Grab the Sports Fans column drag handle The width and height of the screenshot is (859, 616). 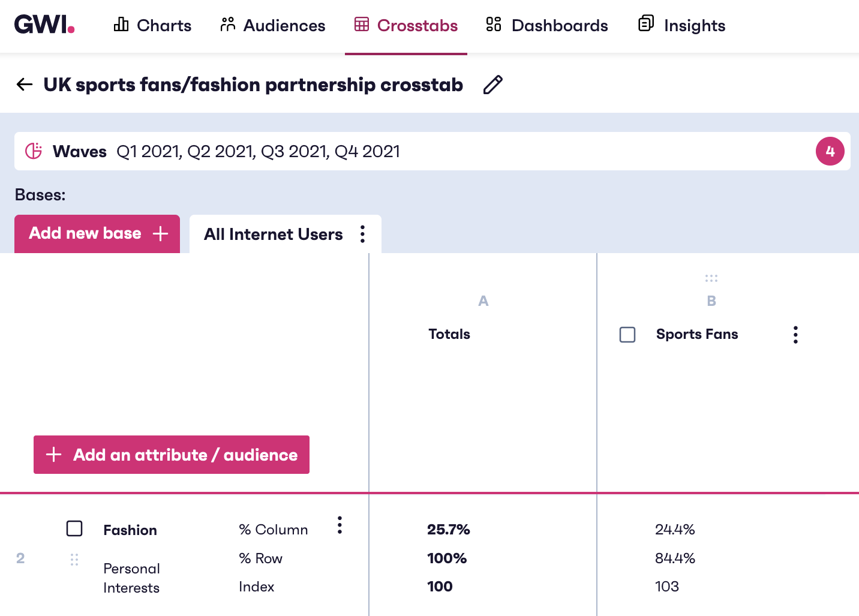coord(711,278)
